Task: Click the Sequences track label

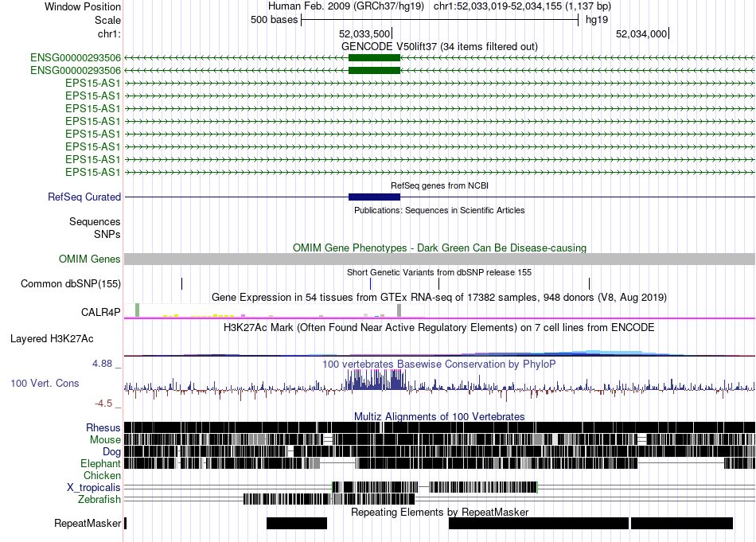Action: 95,222
